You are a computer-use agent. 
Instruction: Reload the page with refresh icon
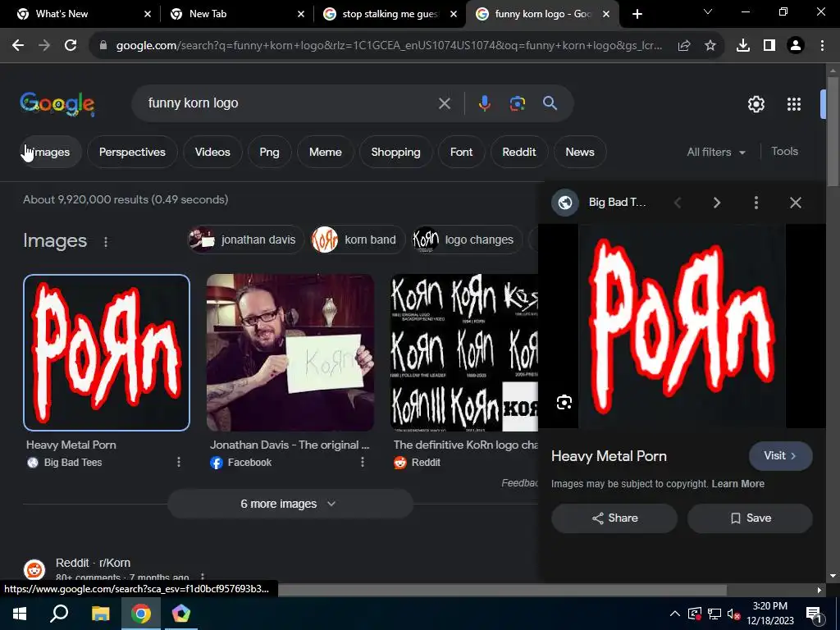click(71, 46)
